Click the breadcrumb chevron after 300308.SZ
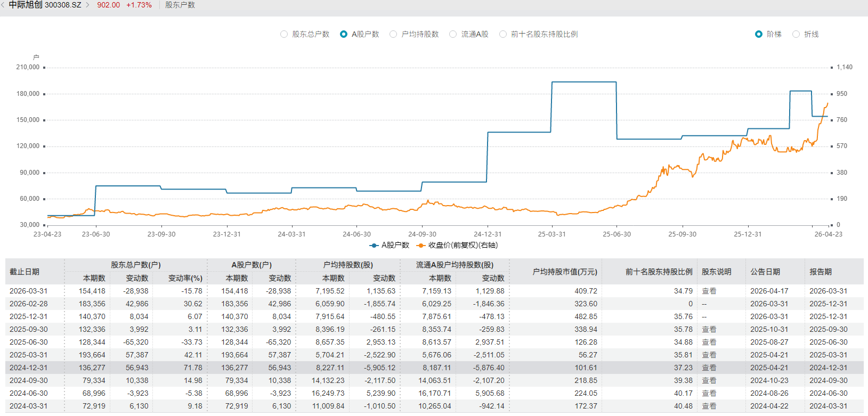The width and height of the screenshot is (868, 416). [88, 5]
